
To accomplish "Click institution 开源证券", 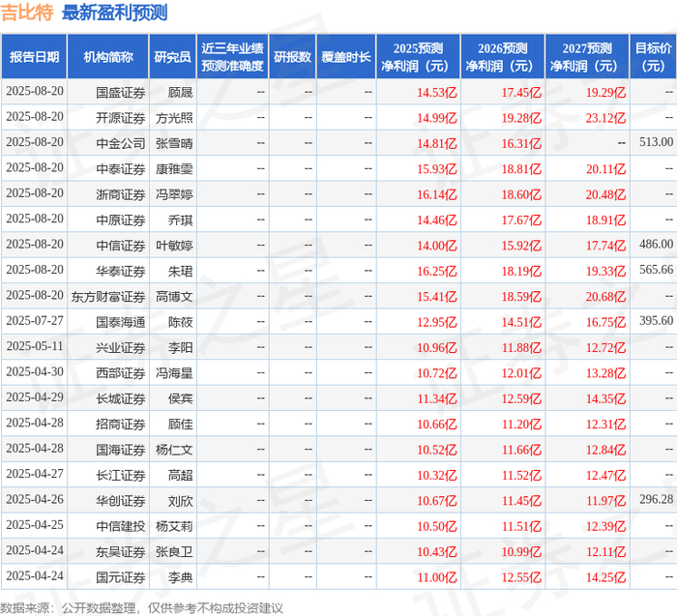I will [121, 118].
